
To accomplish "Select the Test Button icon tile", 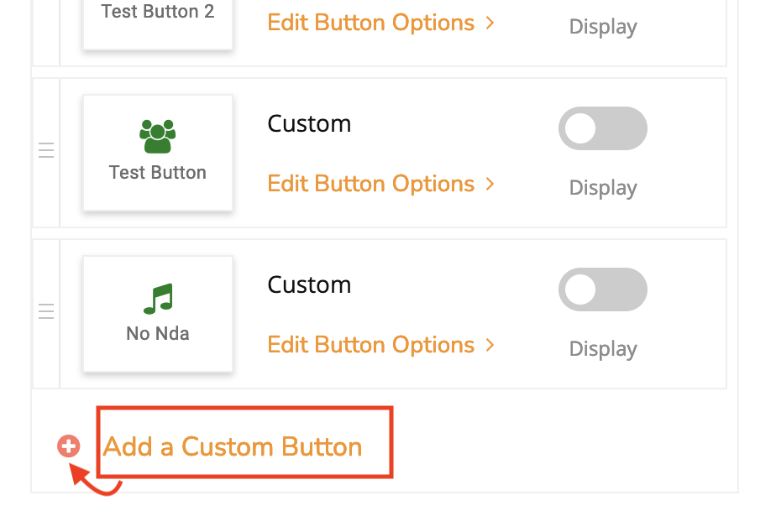I will tap(157, 152).
